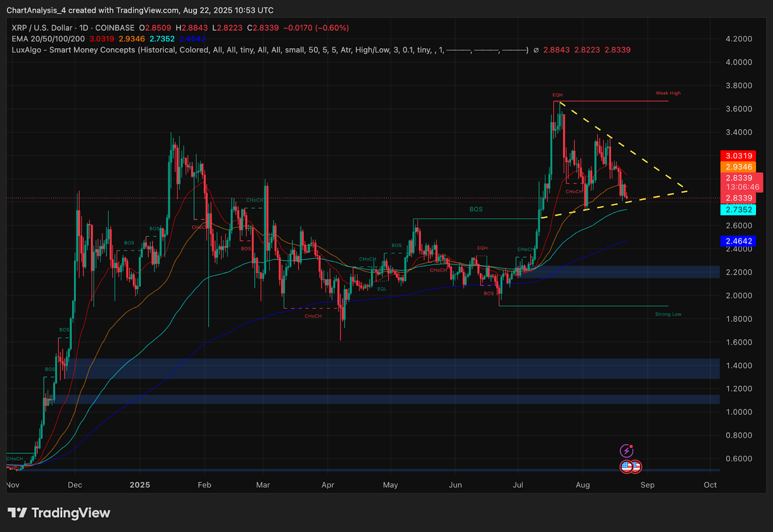Click the orange 2.9346 EMA price tag

coord(738,167)
